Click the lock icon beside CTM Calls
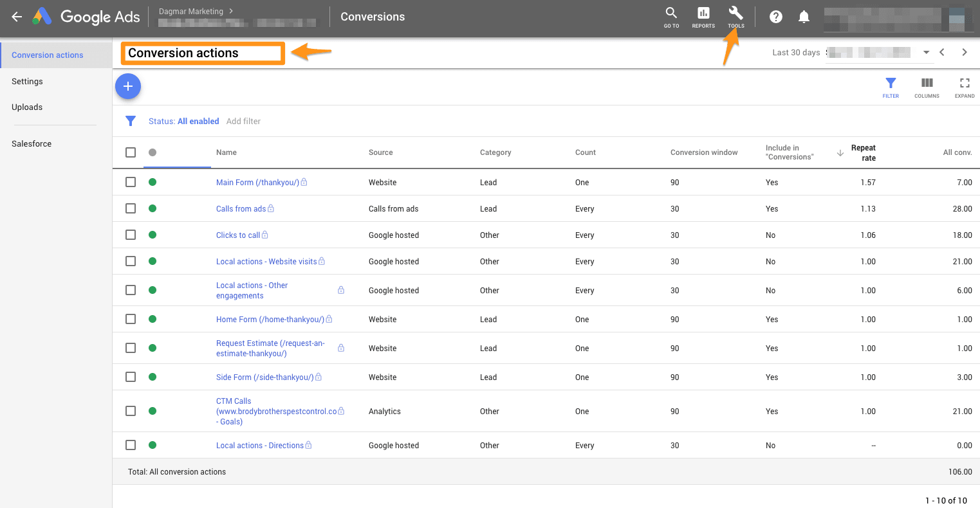 click(341, 411)
